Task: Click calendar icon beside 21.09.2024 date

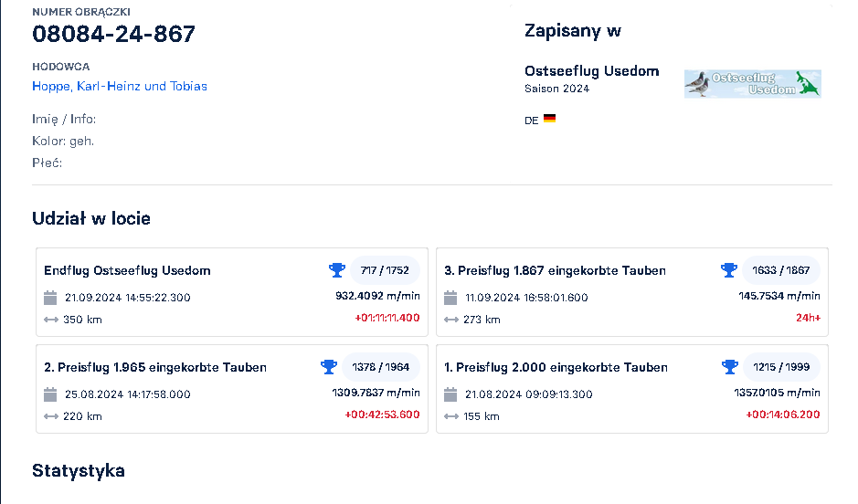Action: tap(51, 298)
